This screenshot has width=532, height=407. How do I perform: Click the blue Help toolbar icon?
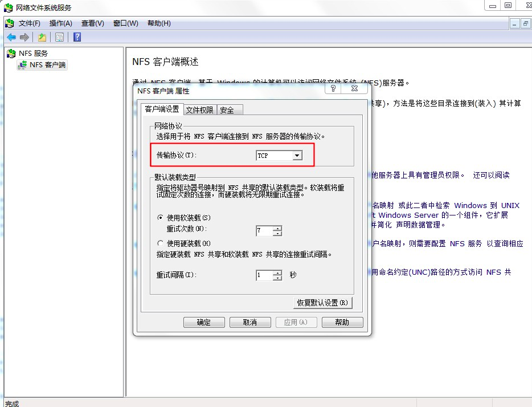[x=77, y=37]
